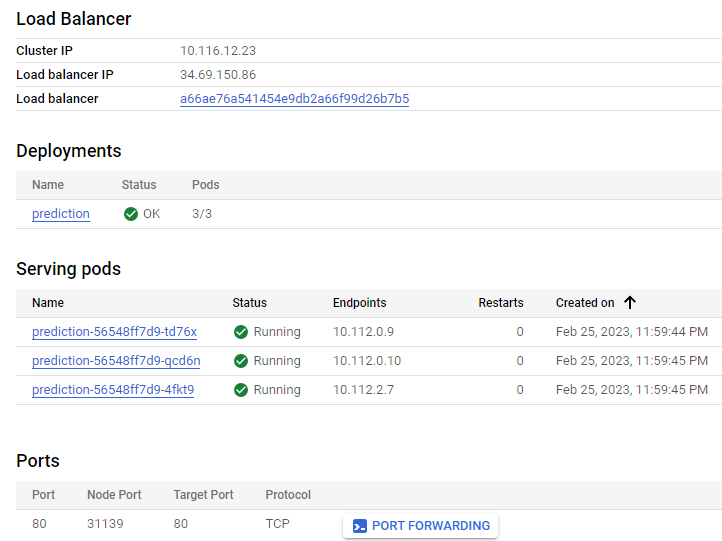Viewport: 722px width, 541px height.
Task: Click the Target Port column header
Action: coord(204,494)
